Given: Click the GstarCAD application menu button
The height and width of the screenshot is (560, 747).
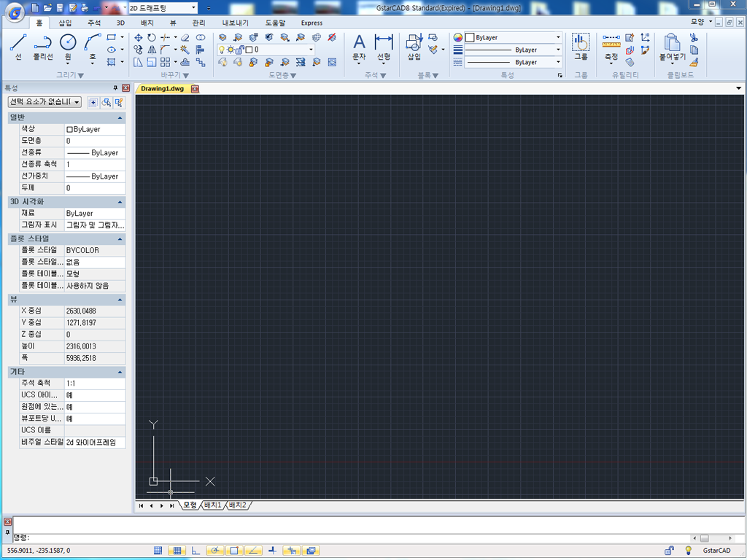Looking at the screenshot, I should tap(15, 12).
